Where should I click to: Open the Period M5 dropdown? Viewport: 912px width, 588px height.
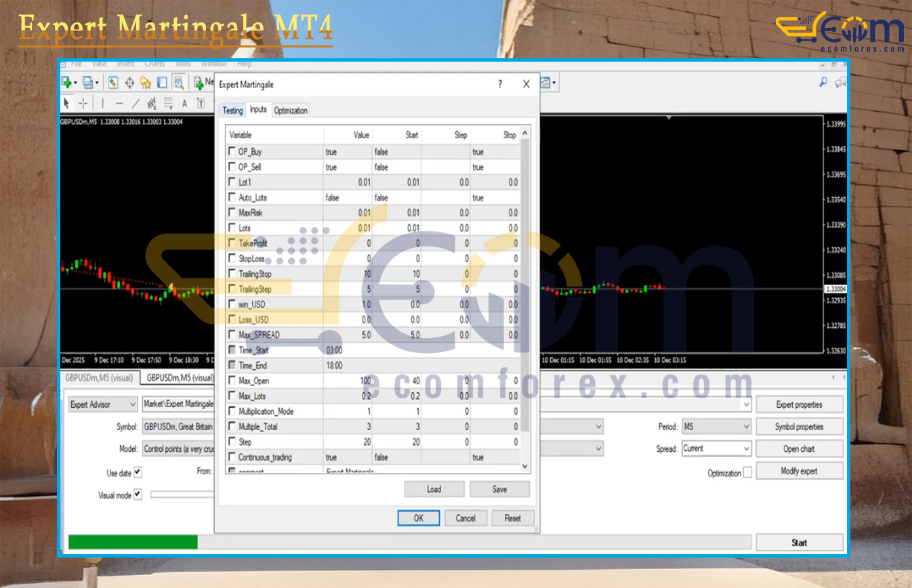coord(716,427)
